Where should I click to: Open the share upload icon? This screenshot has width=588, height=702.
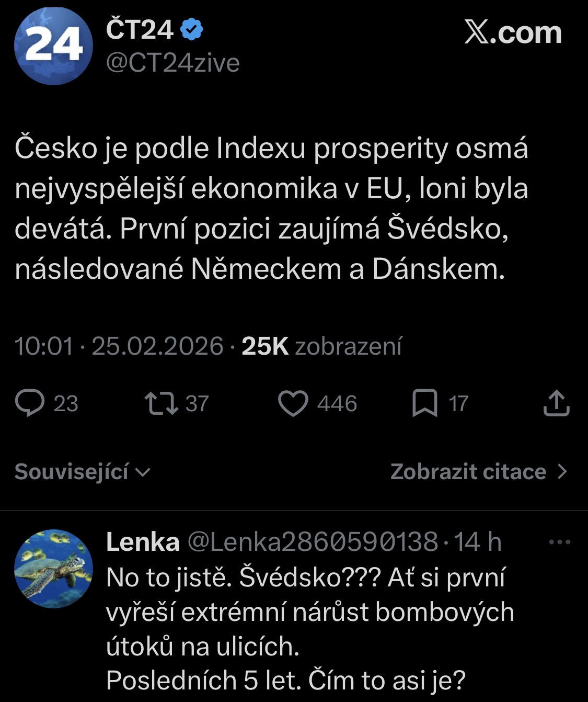coord(556,404)
